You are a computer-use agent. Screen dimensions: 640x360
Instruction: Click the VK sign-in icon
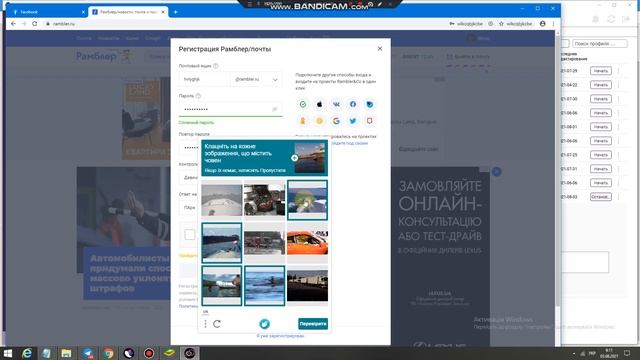tap(336, 104)
